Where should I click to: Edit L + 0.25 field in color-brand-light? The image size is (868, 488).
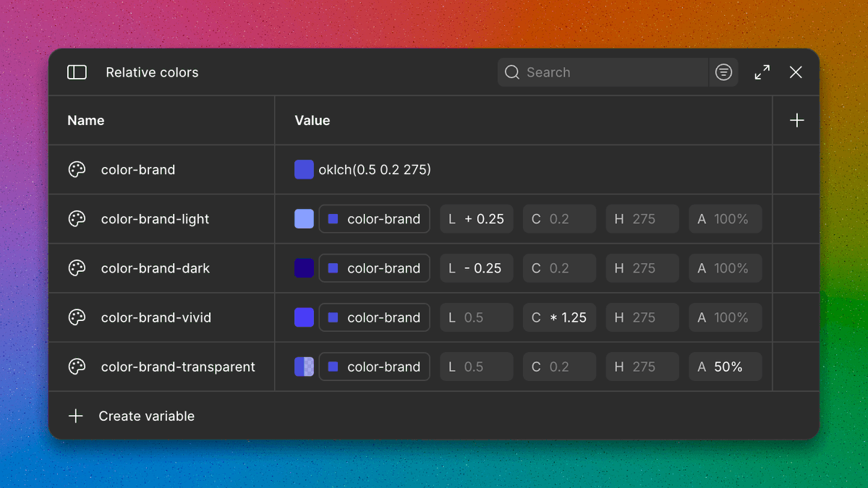477,219
